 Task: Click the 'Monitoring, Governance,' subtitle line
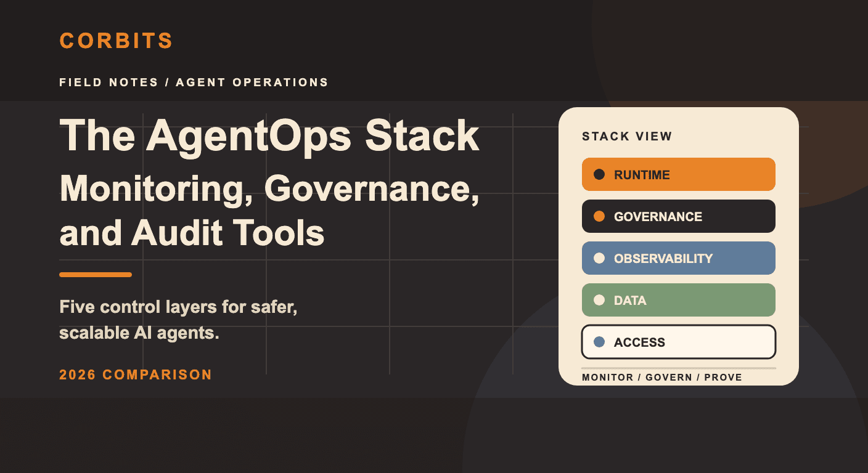pyautogui.click(x=269, y=188)
